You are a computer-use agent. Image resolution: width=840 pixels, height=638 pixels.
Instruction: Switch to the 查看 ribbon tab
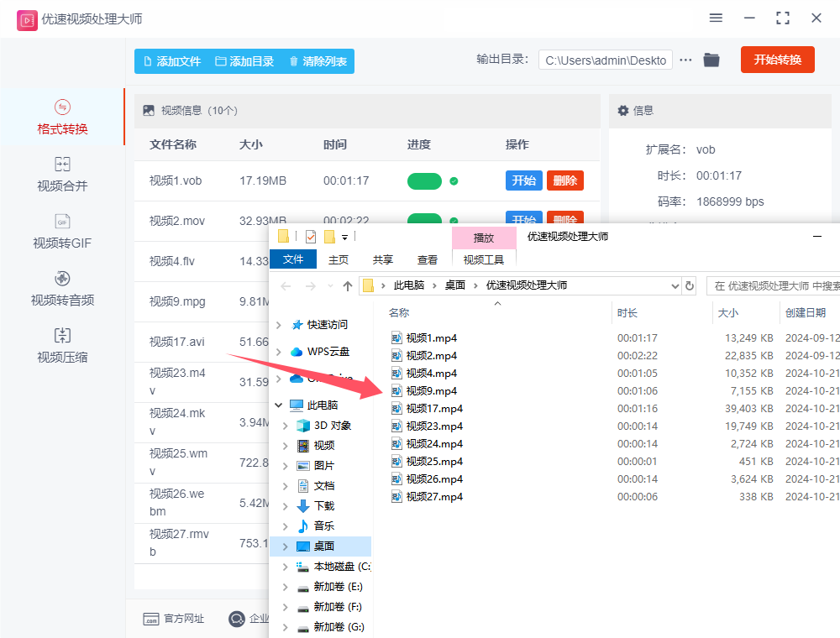coord(428,259)
